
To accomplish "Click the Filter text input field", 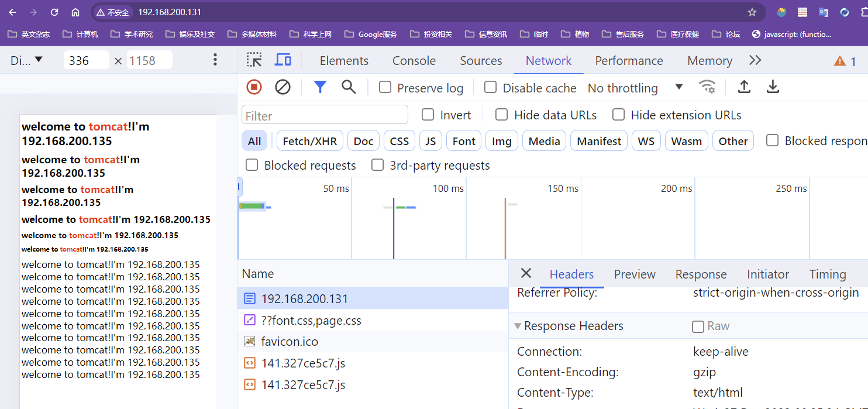I will (325, 115).
